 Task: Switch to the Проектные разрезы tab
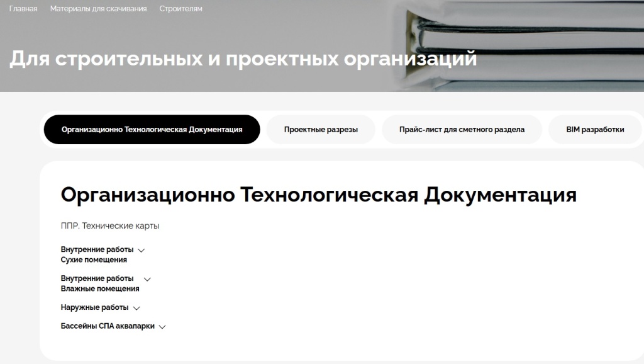click(321, 129)
